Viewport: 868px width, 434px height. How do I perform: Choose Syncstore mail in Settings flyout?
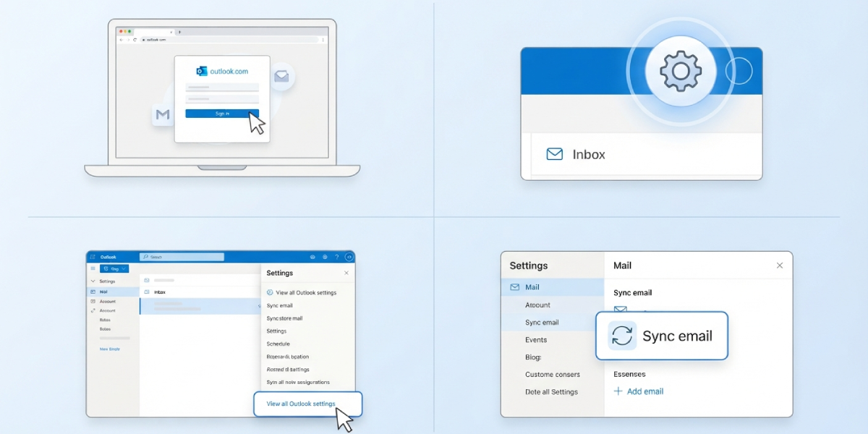[x=285, y=318]
